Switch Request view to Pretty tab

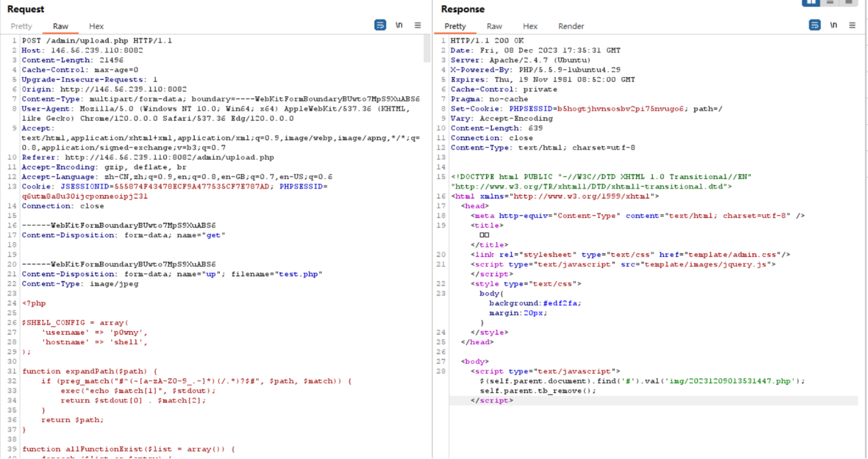[21, 27]
